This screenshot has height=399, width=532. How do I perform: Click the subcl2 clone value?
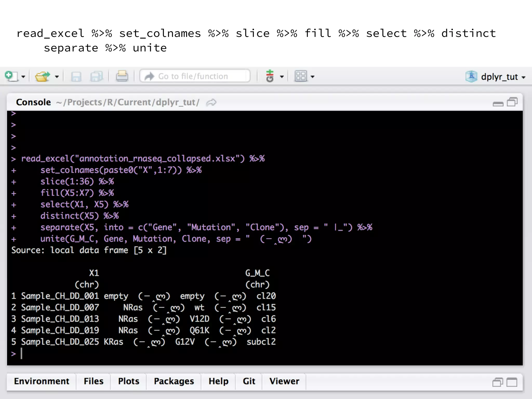[261, 342]
